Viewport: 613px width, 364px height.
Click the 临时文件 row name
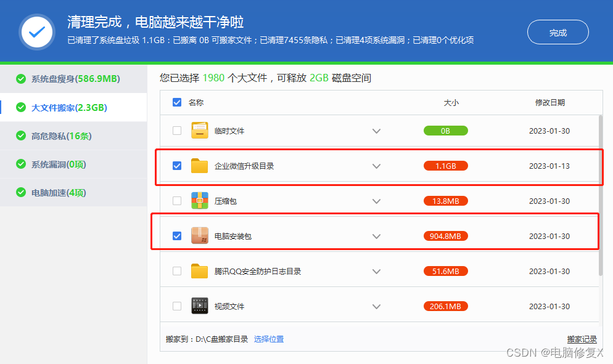point(229,131)
